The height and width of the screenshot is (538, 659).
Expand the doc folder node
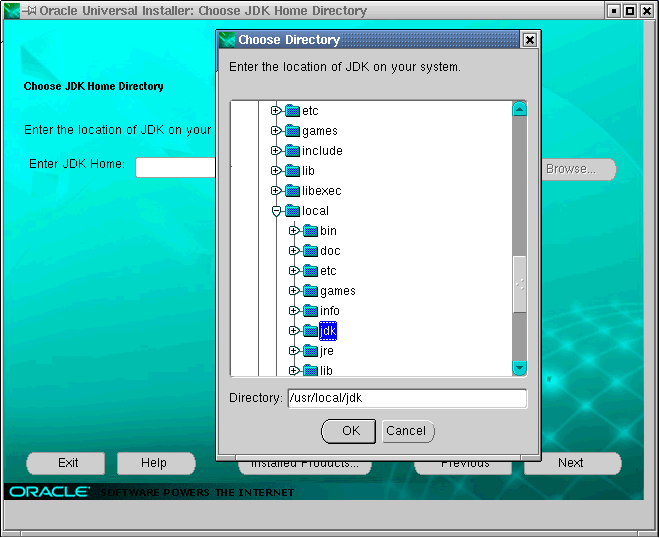294,251
